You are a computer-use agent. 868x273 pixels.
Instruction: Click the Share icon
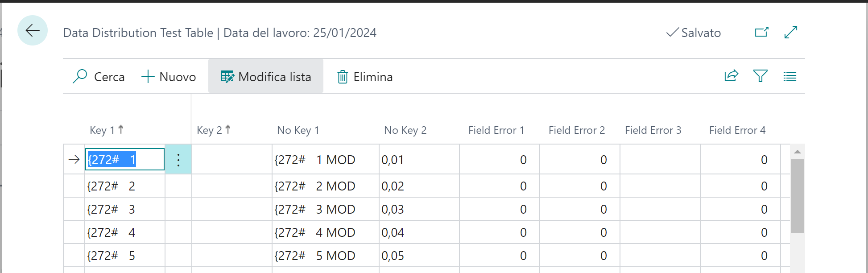click(x=732, y=76)
